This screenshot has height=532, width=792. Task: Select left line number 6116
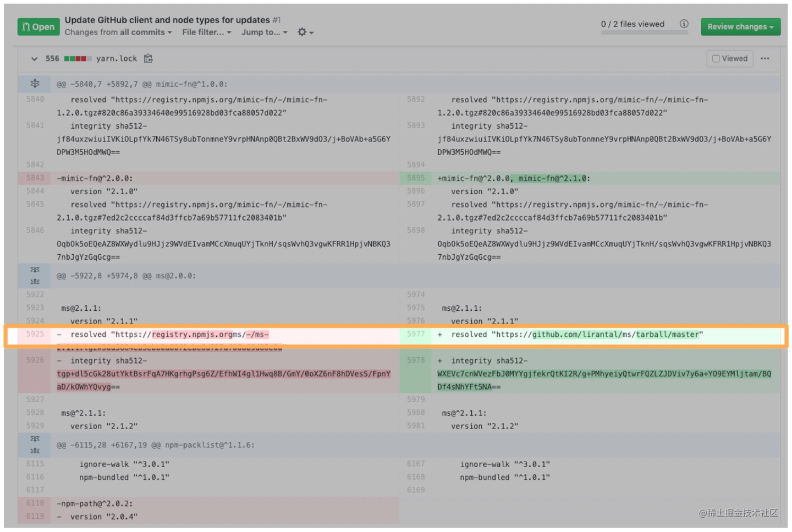pyautogui.click(x=35, y=477)
